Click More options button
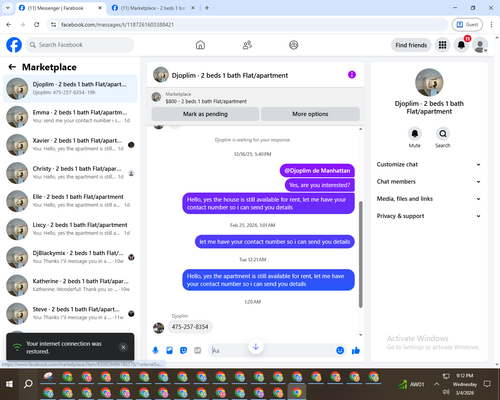The image size is (500, 400). tap(310, 114)
